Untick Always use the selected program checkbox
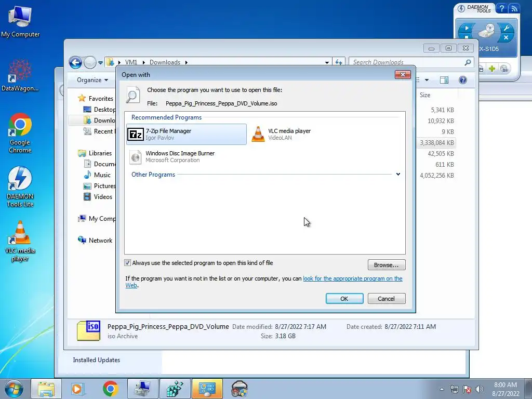This screenshot has height=399, width=532. 128,263
